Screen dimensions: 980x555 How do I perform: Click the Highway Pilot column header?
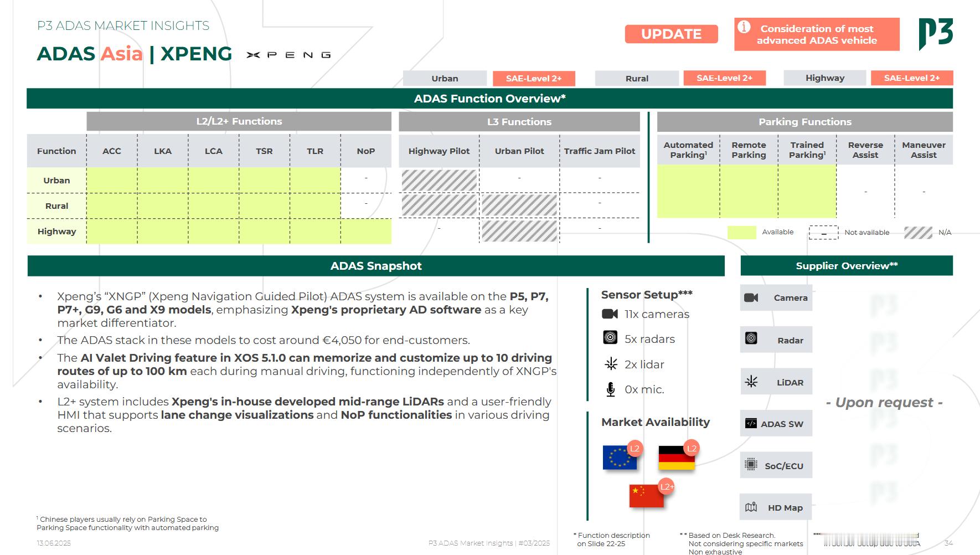(x=439, y=151)
